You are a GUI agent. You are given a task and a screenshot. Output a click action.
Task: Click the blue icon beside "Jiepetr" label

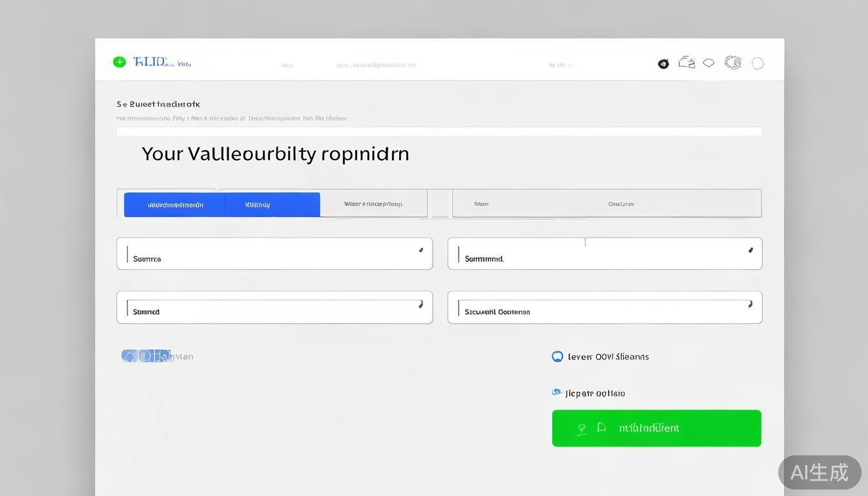coord(557,392)
